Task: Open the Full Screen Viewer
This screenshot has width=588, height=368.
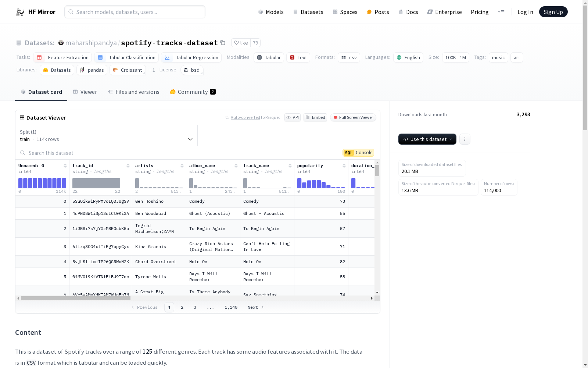Action: [353, 117]
